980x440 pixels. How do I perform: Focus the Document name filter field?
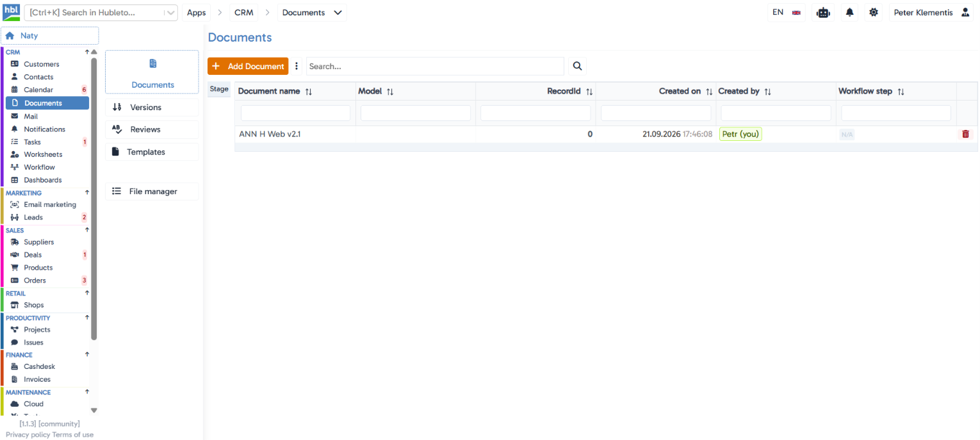tap(295, 113)
